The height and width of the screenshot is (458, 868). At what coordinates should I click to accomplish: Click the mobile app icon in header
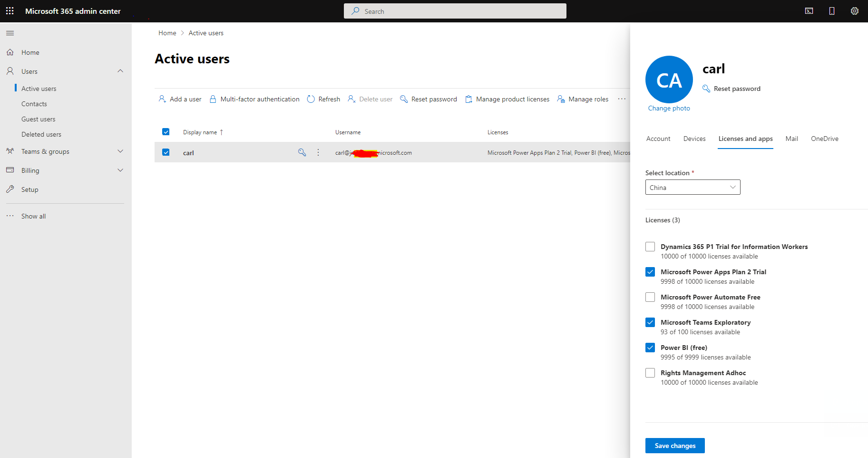click(x=832, y=11)
